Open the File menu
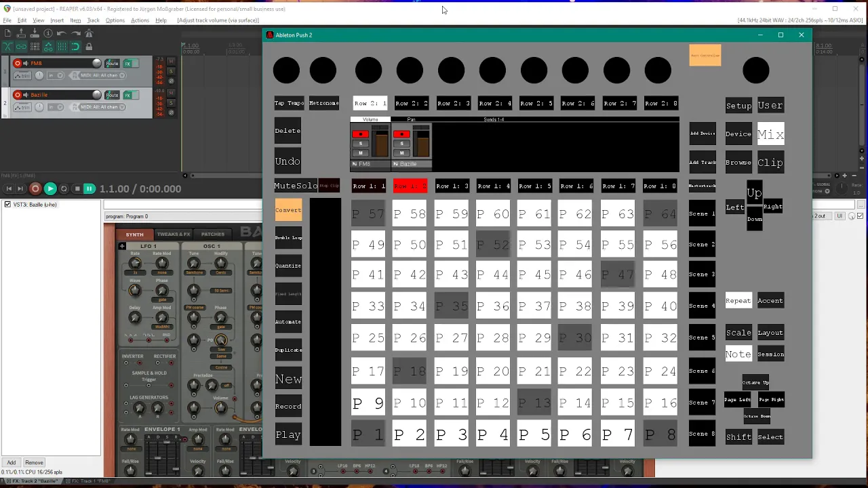868x488 pixels. point(7,20)
